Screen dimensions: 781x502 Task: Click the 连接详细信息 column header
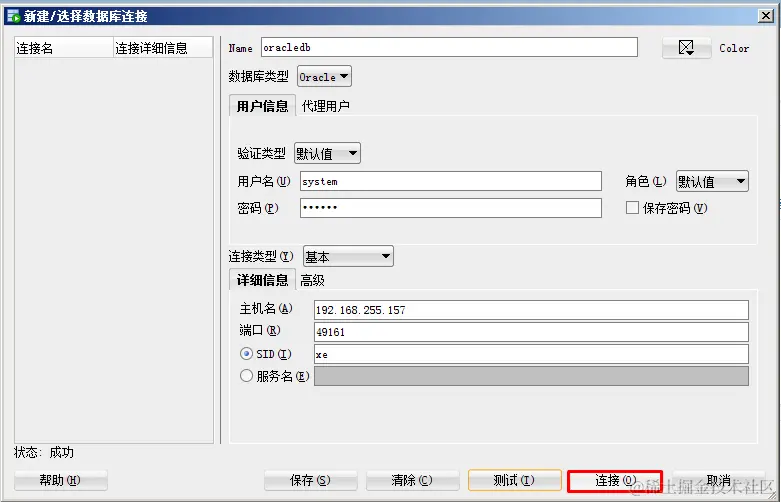tap(163, 48)
